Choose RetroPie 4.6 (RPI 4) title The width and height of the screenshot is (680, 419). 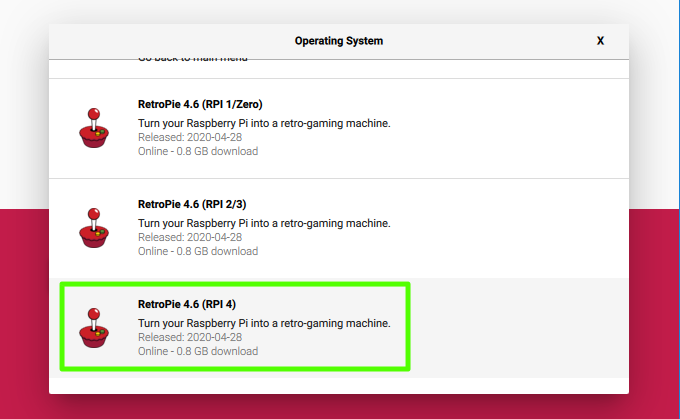[186, 304]
